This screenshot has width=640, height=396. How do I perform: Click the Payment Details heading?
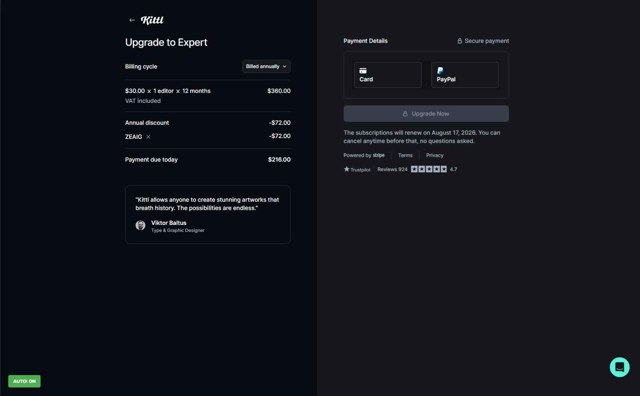pyautogui.click(x=366, y=41)
